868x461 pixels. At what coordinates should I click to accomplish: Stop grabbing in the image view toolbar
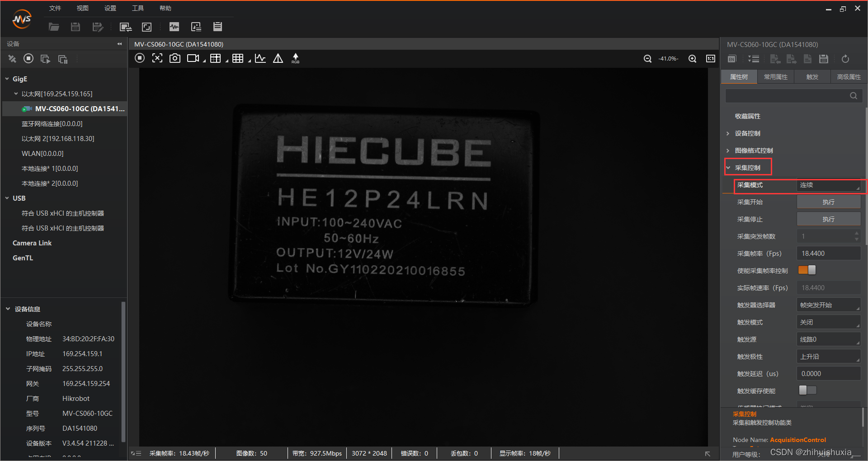click(140, 58)
